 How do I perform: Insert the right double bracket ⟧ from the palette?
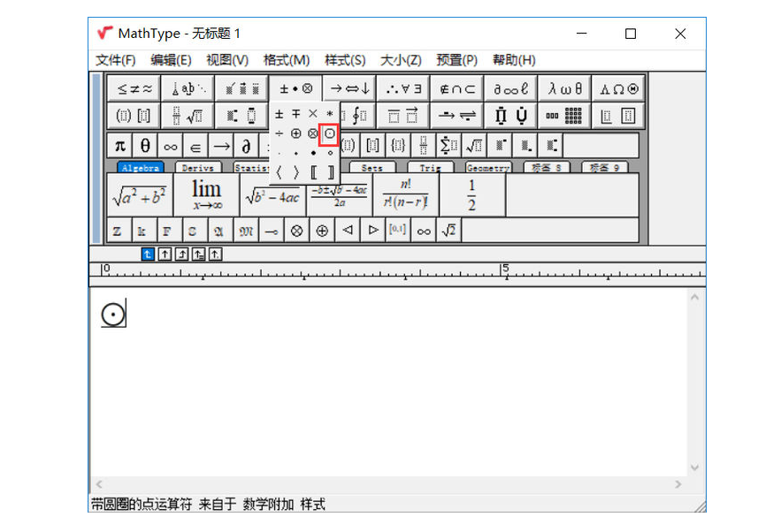330,172
